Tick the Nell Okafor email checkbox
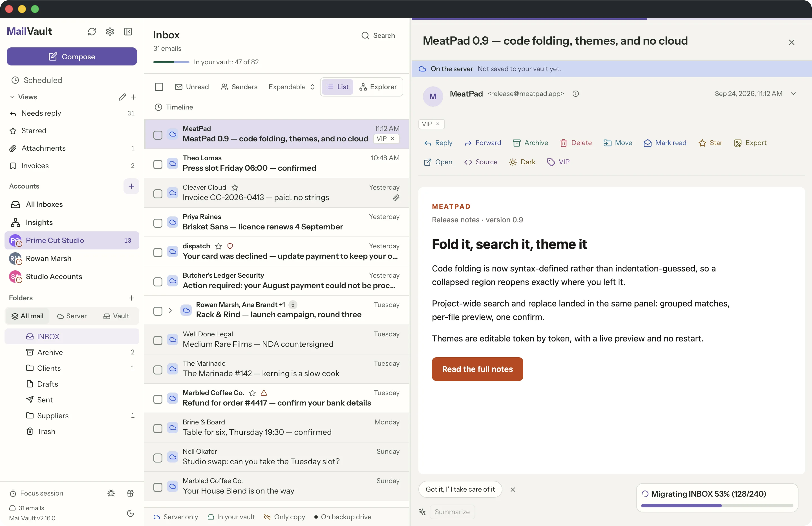 point(158,458)
